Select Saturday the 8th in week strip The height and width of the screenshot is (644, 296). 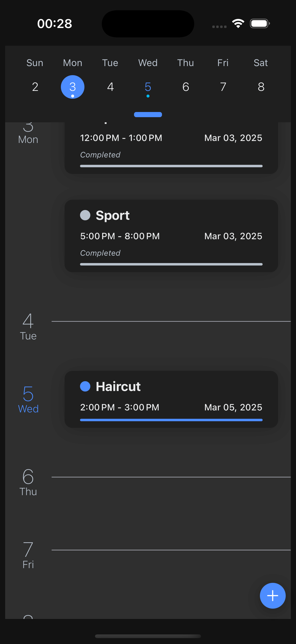click(x=261, y=87)
